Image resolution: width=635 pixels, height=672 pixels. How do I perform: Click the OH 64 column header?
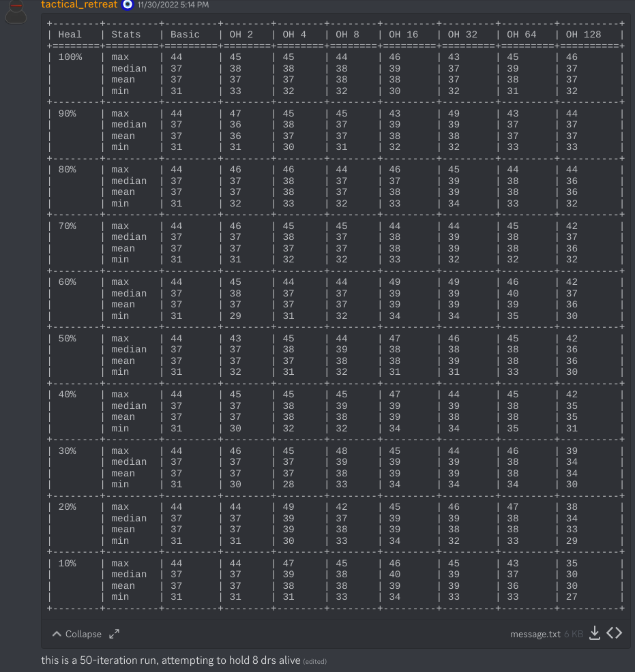pos(521,34)
